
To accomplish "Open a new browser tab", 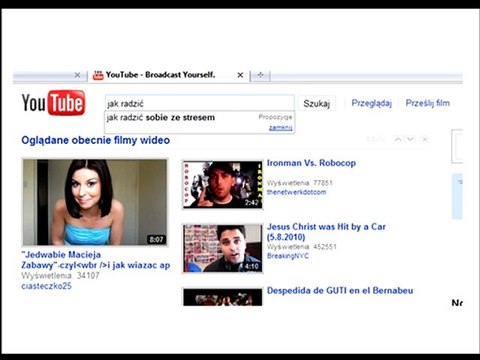I will click(260, 75).
